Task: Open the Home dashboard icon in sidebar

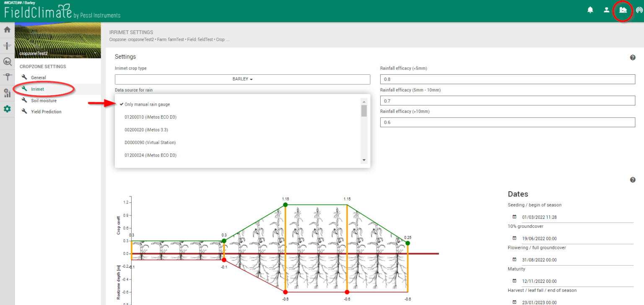Action: pyautogui.click(x=7, y=30)
